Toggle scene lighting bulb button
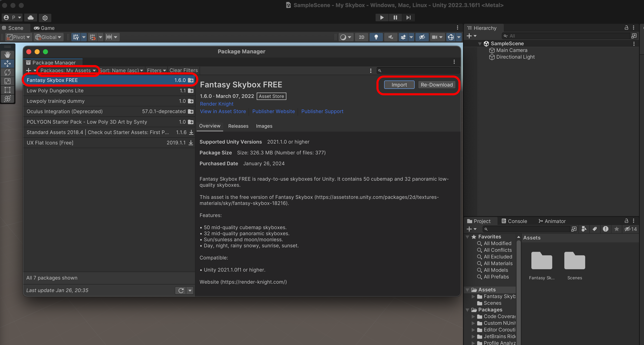644x345 pixels. pyautogui.click(x=376, y=37)
